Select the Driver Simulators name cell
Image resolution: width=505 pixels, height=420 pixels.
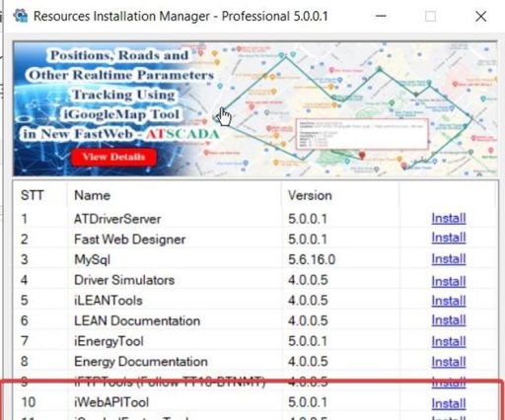pos(124,280)
